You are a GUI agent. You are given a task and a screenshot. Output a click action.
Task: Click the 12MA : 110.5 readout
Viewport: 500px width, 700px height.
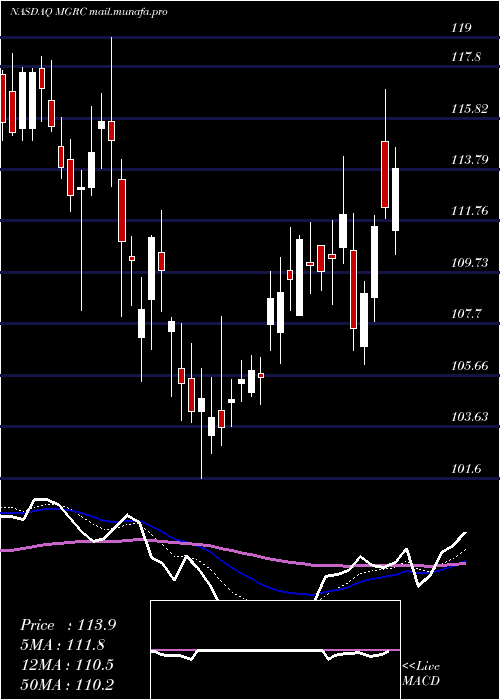67,664
